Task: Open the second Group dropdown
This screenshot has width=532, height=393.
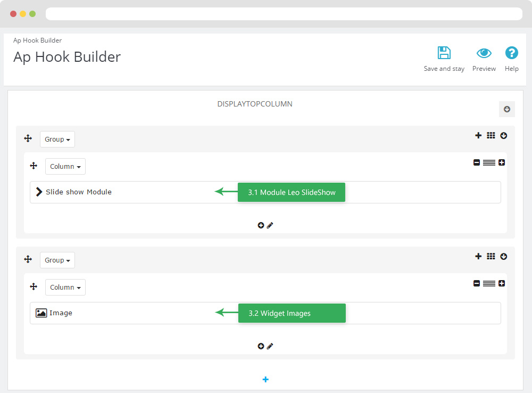Action: [57, 260]
